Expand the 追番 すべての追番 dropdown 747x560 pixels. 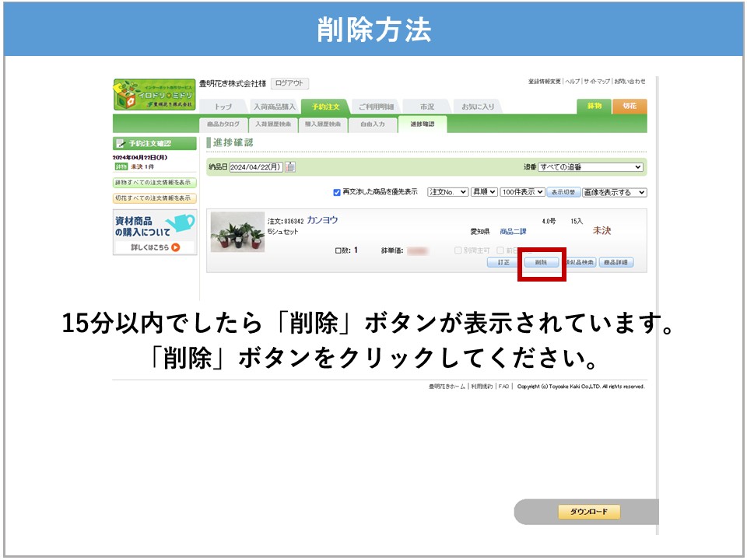[x=591, y=167]
